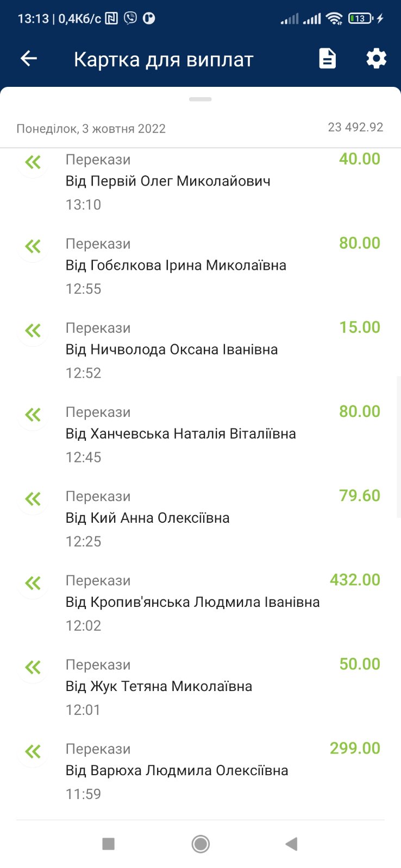Open the statement document icon

coord(327,59)
